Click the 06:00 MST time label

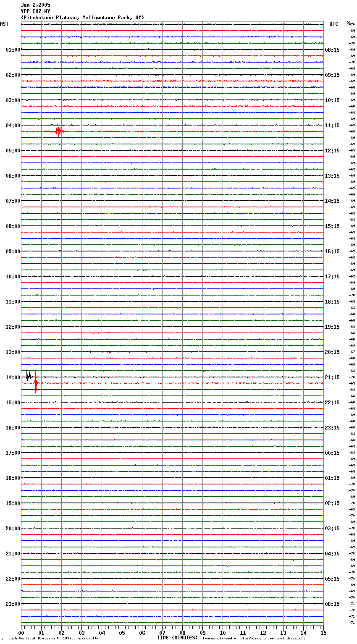13,176
